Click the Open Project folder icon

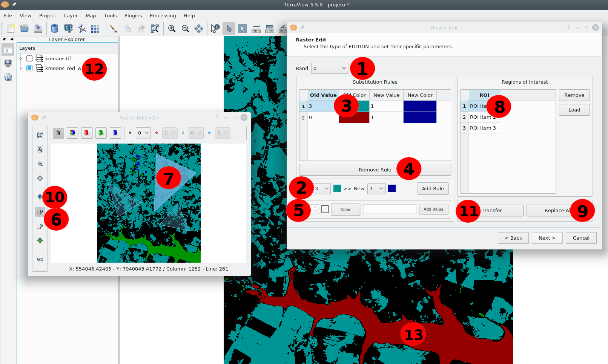tap(25, 29)
